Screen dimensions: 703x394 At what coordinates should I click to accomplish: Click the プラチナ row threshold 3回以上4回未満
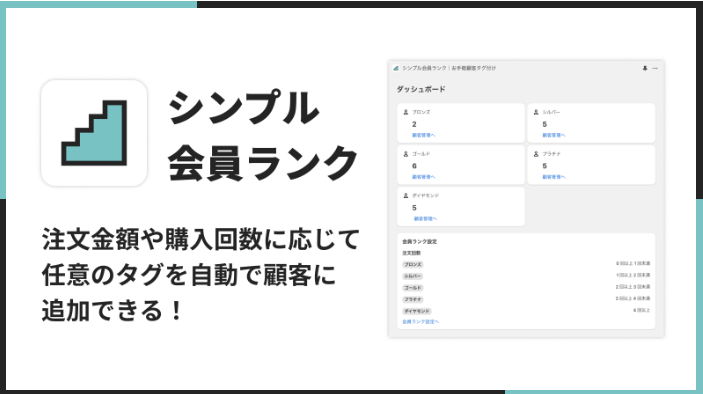pos(633,299)
